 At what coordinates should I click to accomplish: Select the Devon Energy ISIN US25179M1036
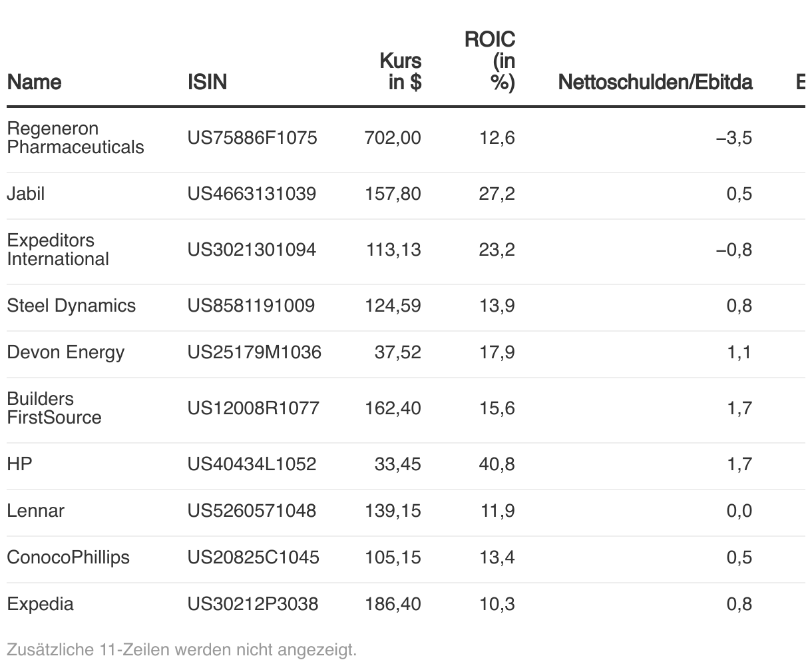[x=254, y=352]
